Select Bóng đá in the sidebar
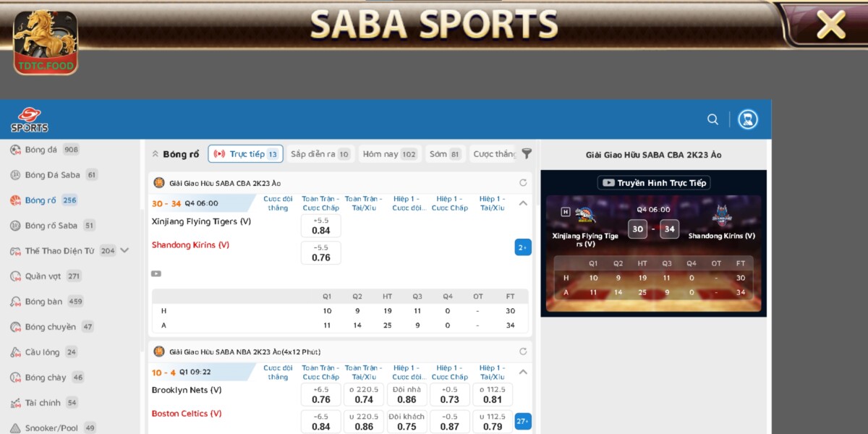 (41, 150)
